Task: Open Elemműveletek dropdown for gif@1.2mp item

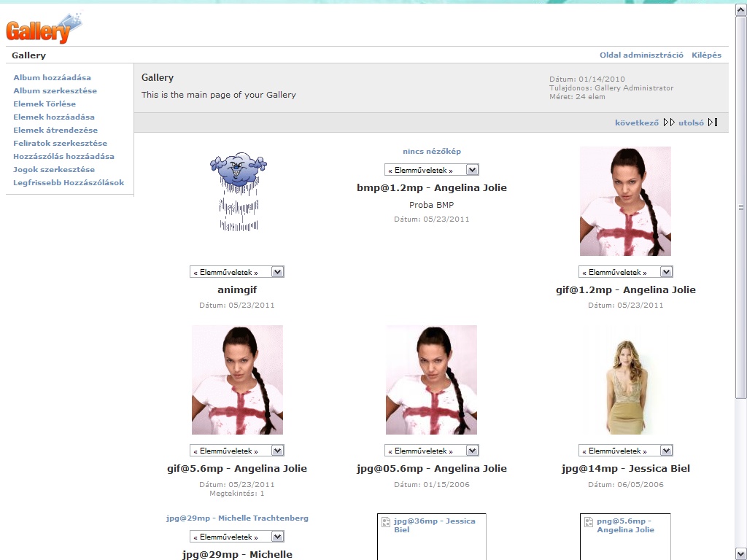Action: click(625, 272)
